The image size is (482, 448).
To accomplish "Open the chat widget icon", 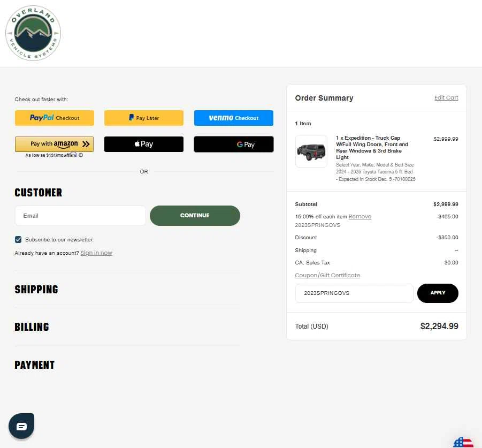I will pyautogui.click(x=21, y=426).
